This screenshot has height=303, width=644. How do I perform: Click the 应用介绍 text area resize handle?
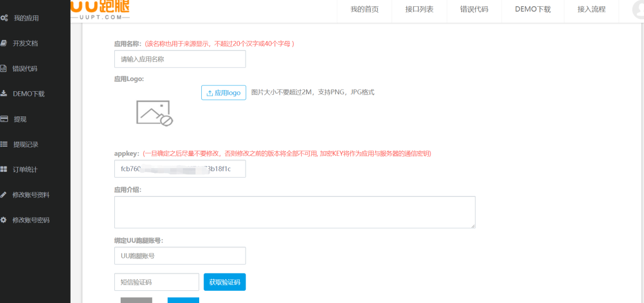point(473,226)
